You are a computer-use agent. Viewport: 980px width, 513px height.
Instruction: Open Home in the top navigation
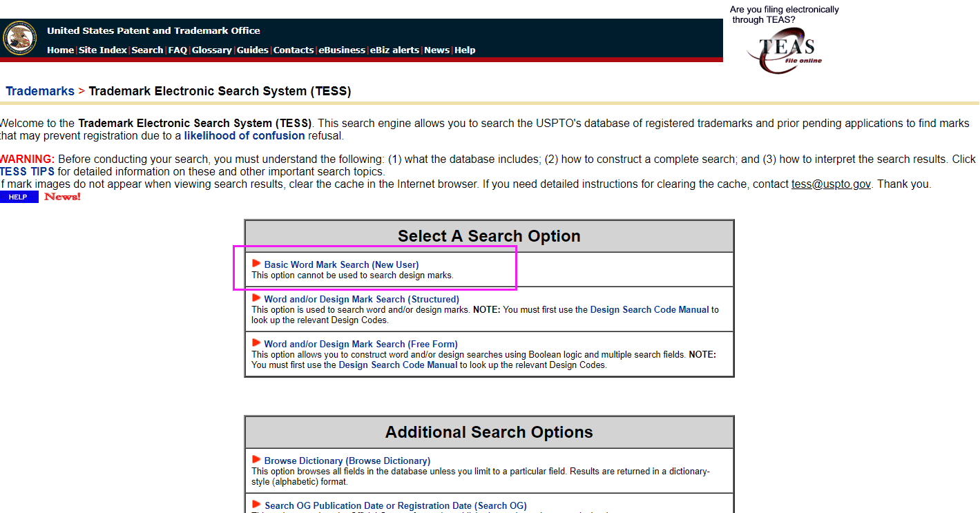coord(60,50)
